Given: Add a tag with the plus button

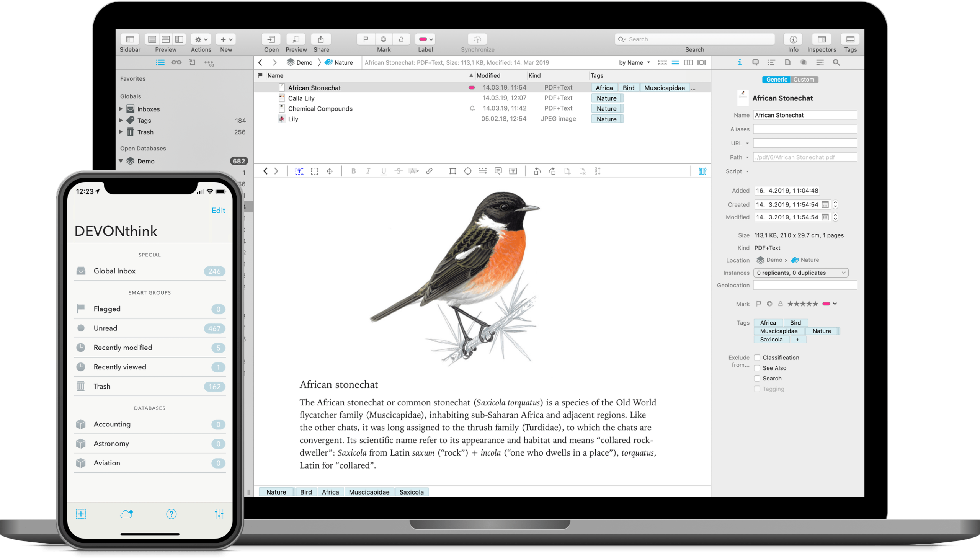Looking at the screenshot, I should (798, 340).
